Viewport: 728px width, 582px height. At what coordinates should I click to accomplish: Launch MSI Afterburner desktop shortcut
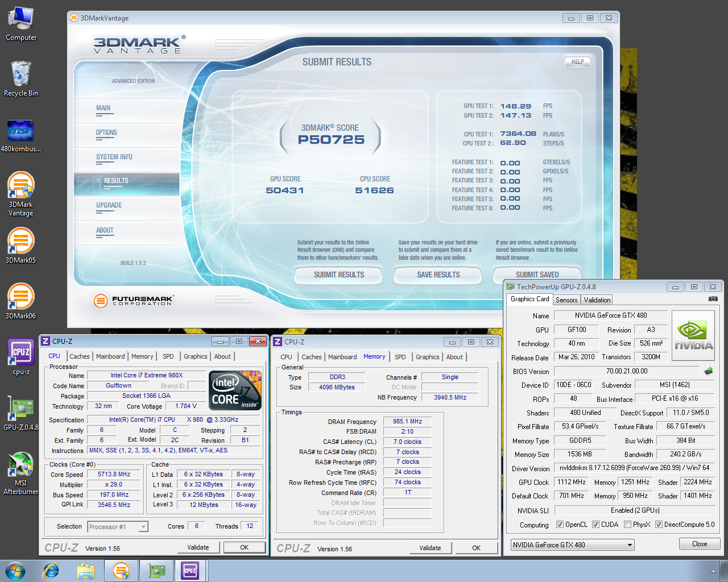click(x=21, y=473)
